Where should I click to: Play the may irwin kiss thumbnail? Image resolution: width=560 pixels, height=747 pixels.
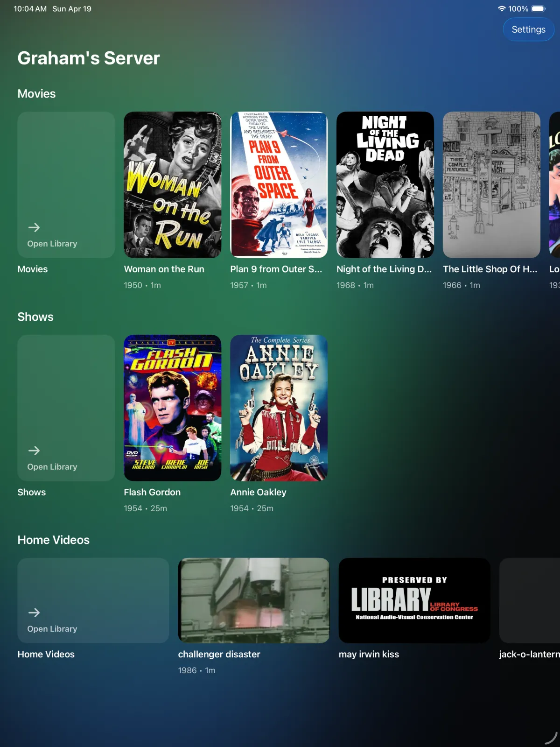[414, 600]
